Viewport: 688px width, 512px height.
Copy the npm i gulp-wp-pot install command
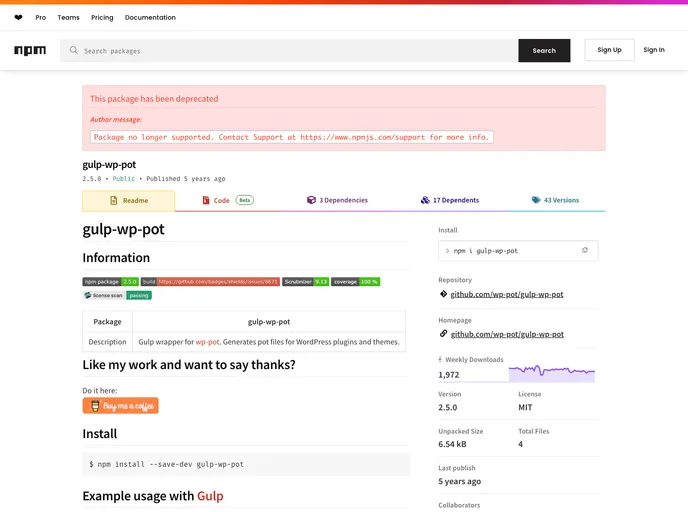click(584, 251)
